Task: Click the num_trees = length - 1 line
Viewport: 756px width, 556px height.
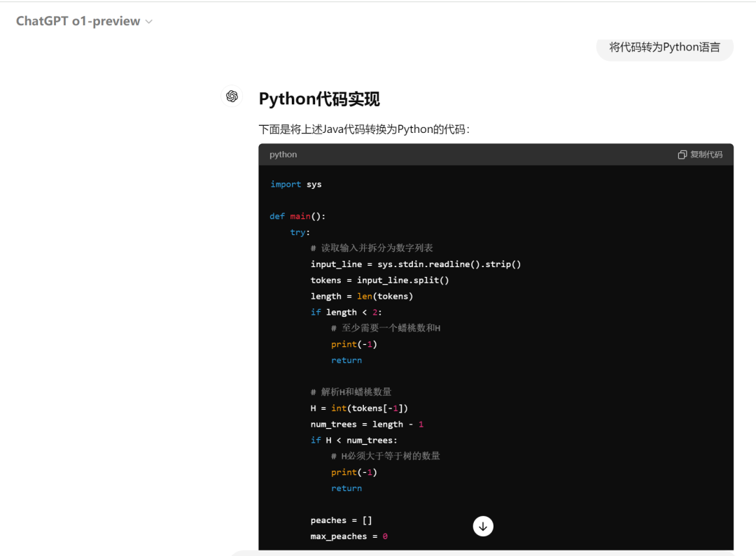Action: tap(367, 424)
